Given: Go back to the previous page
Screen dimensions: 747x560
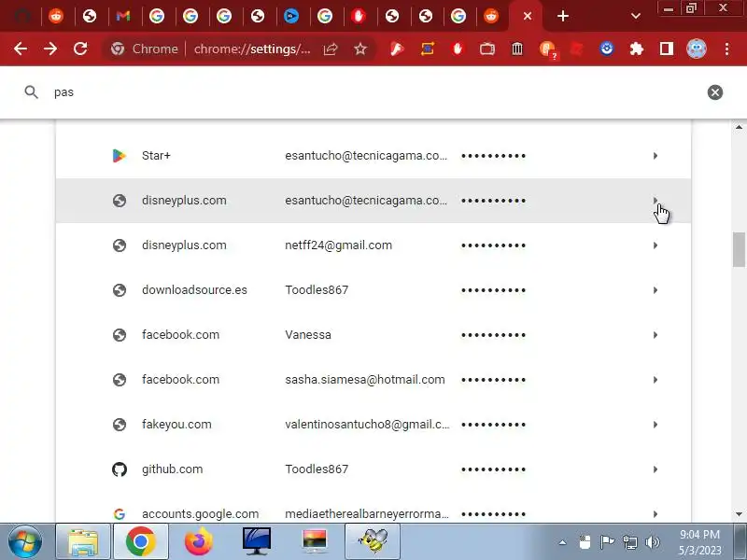Looking at the screenshot, I should point(21,49).
